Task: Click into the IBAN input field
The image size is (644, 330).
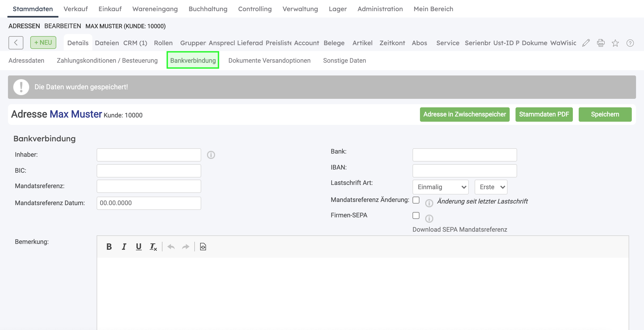Action: click(465, 171)
